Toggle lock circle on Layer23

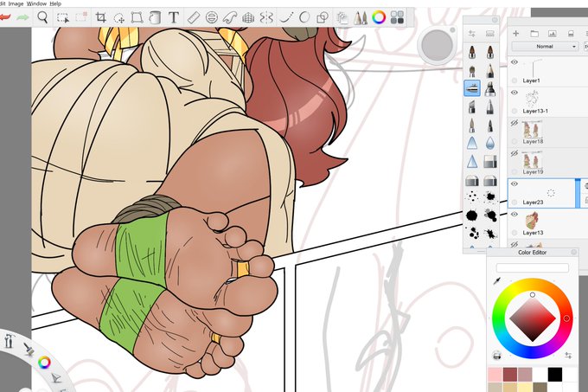(x=514, y=202)
